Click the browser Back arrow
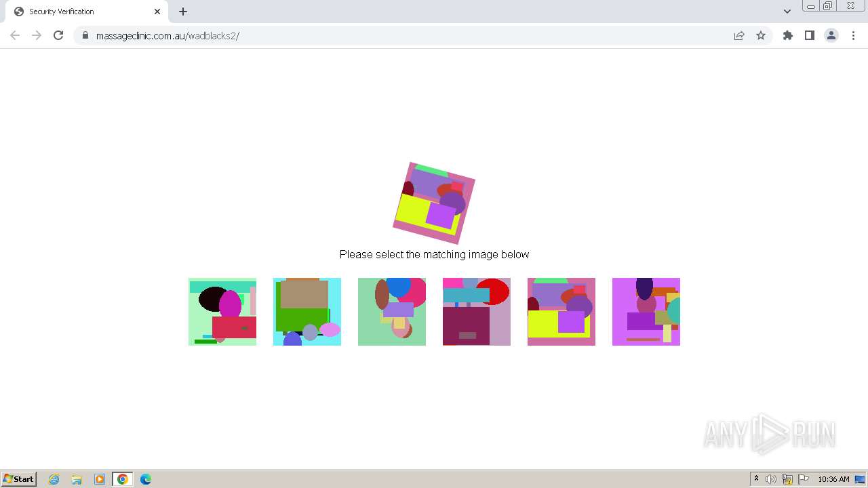Screen dimensions: 868x488 15,35
